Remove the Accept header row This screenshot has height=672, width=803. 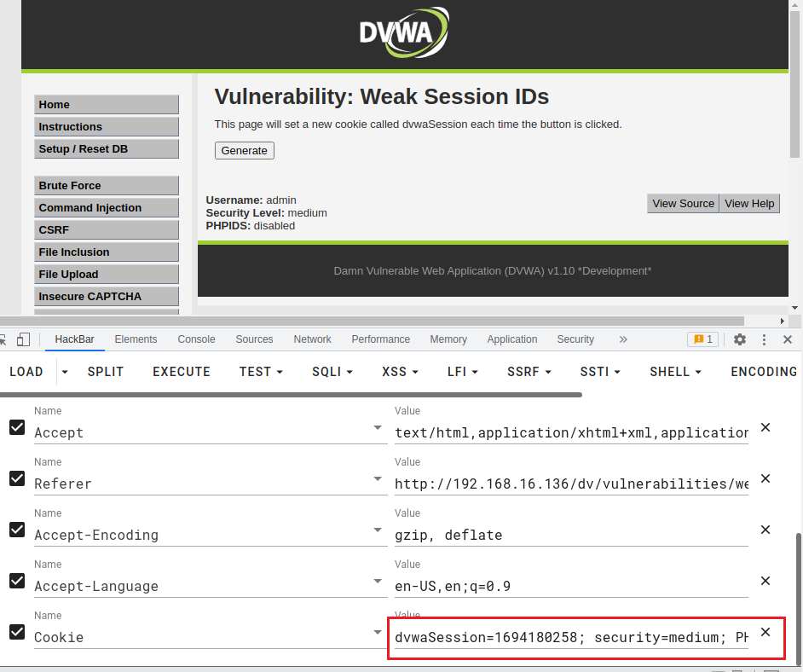click(x=765, y=427)
